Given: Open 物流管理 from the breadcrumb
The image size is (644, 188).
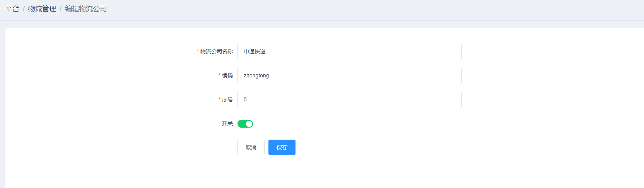Looking at the screenshot, I should 42,9.
